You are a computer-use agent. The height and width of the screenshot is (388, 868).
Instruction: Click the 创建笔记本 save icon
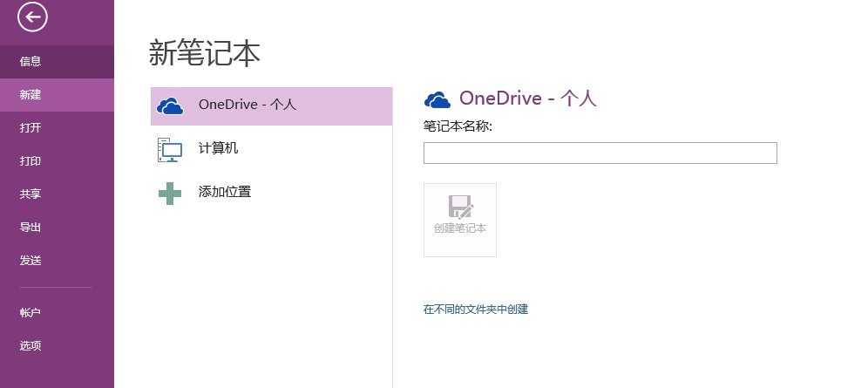(460, 207)
